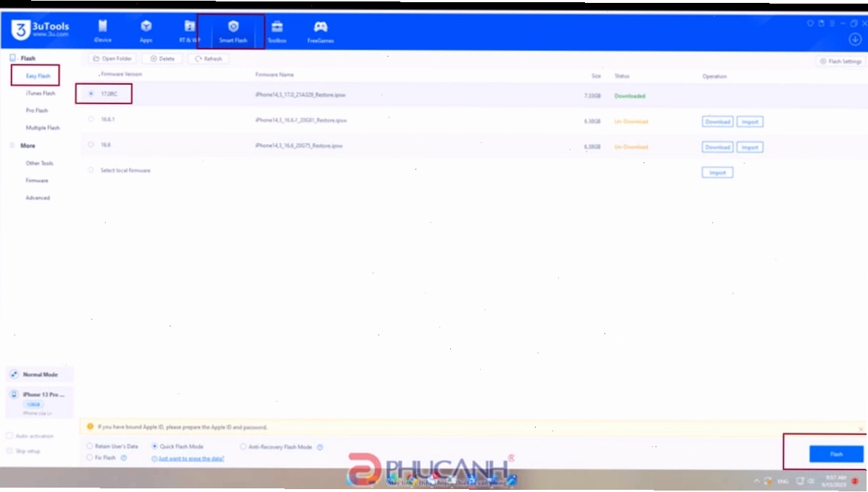Click the Normal Mode indicator

pos(39,375)
